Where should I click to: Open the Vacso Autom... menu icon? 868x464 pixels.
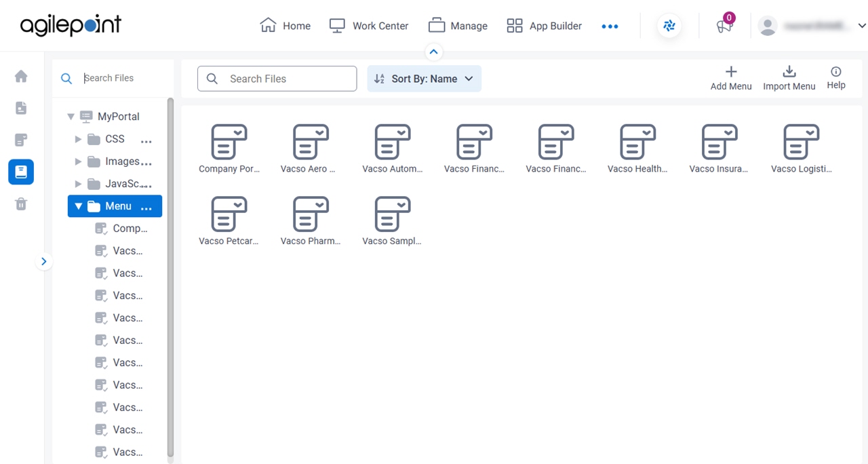tap(393, 141)
